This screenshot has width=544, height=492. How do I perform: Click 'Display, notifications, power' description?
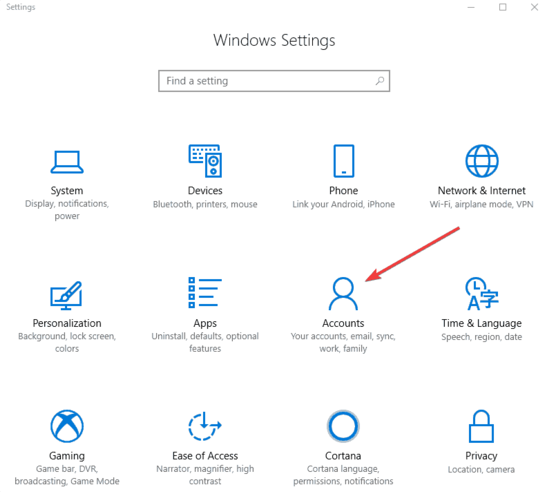point(67,210)
